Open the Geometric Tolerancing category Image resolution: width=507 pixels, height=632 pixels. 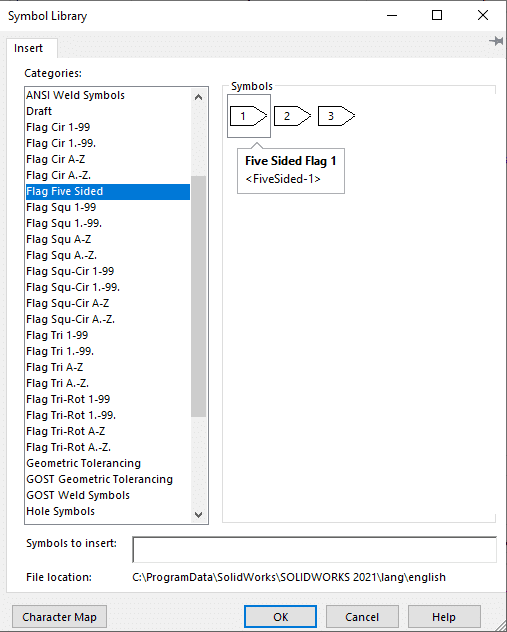click(108, 464)
